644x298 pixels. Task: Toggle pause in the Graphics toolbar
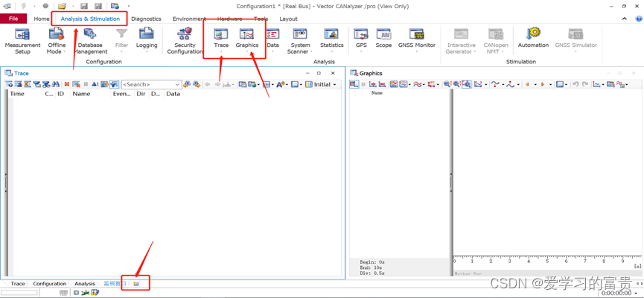(x=363, y=84)
